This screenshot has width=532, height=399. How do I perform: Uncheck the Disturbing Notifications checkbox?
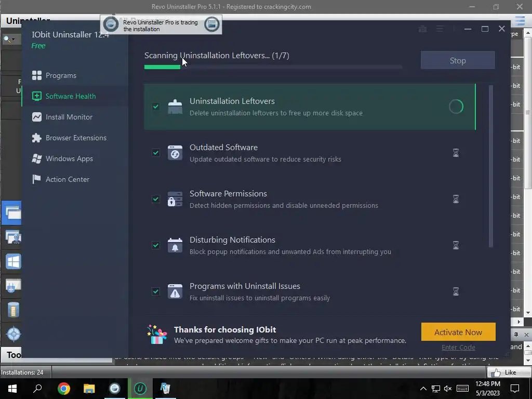coord(156,245)
